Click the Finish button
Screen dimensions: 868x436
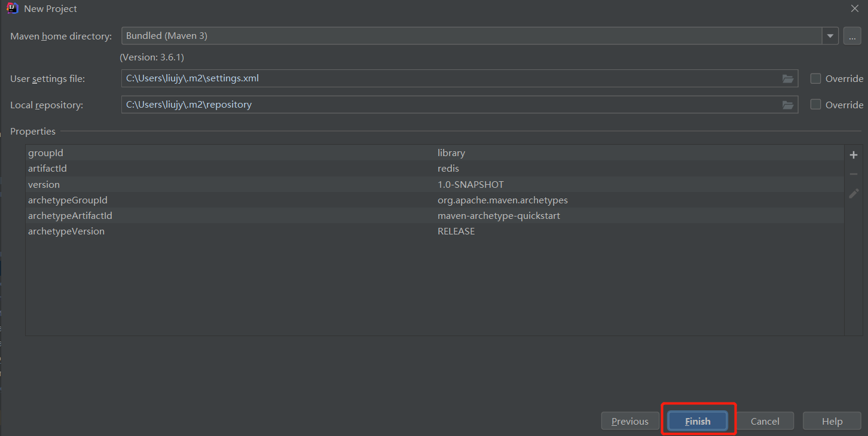click(x=698, y=421)
